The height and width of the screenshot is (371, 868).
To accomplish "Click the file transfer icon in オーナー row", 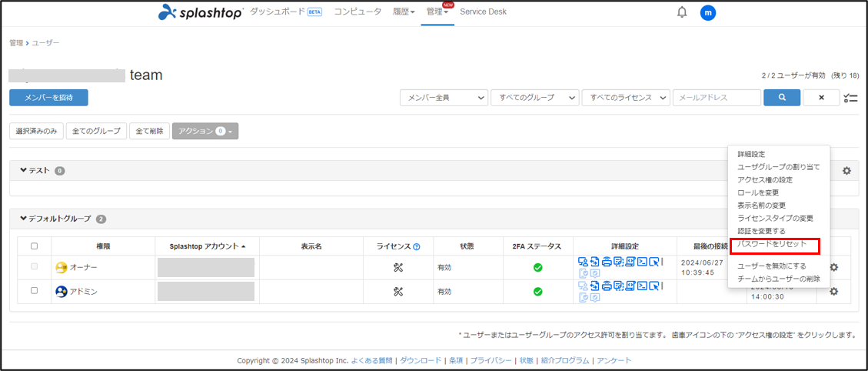I will point(594,262).
